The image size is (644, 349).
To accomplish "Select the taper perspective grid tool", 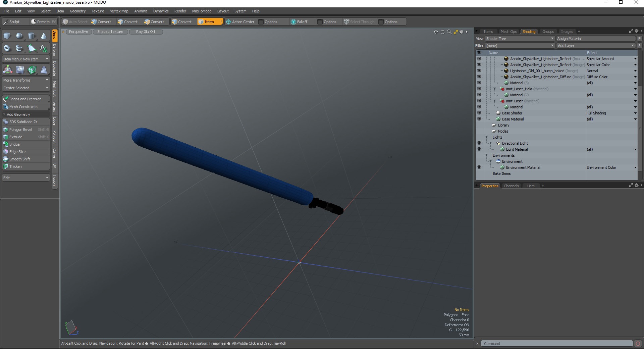I will [44, 70].
